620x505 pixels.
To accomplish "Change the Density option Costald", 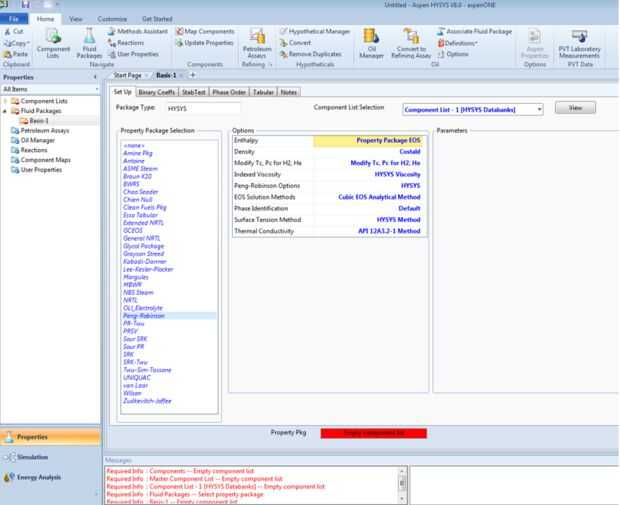I will tap(369, 152).
